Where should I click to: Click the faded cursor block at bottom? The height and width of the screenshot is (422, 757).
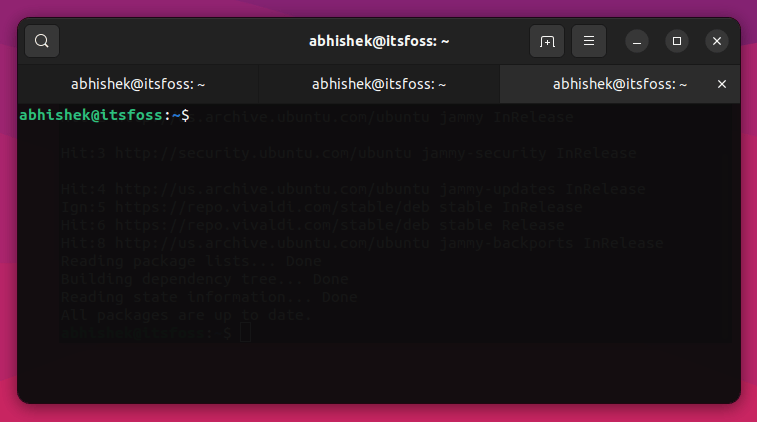coord(246,332)
